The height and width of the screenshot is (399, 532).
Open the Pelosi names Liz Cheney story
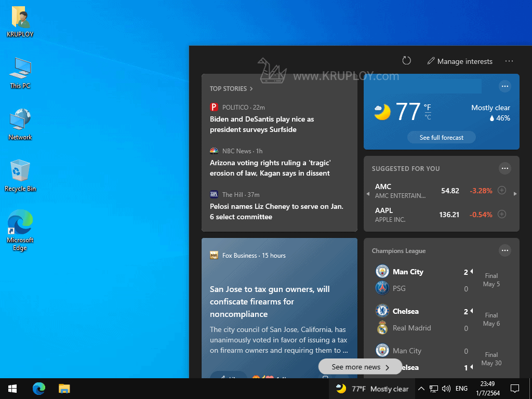click(x=276, y=211)
